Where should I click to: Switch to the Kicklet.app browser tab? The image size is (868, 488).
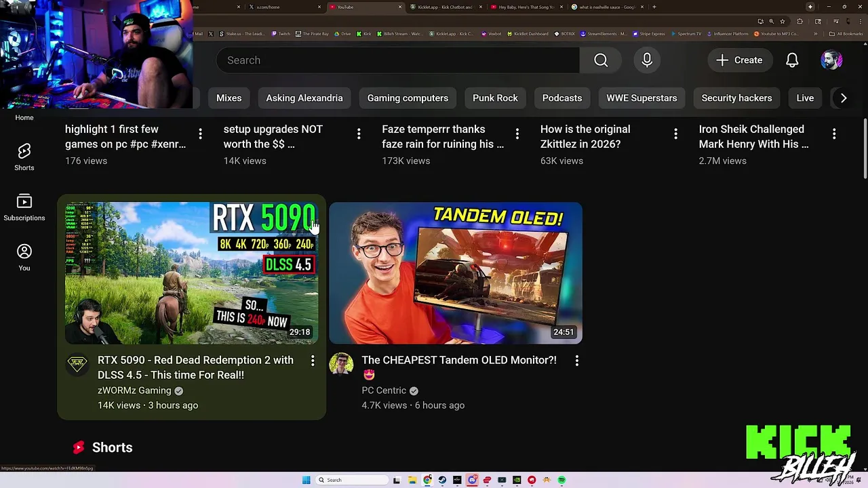click(x=446, y=7)
